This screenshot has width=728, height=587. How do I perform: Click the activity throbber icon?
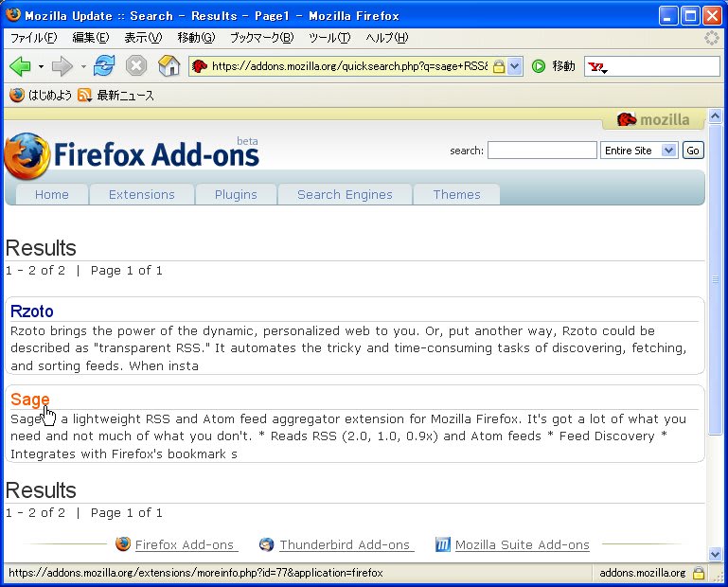(x=711, y=38)
